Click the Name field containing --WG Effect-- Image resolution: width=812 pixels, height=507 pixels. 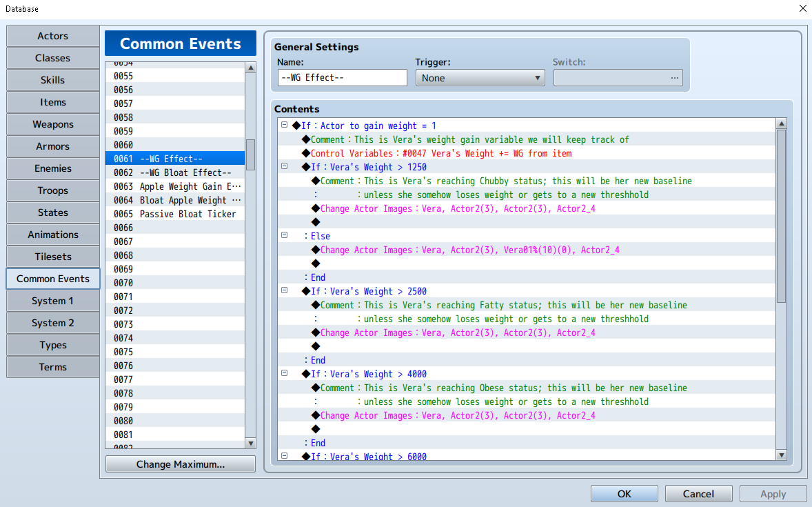pyautogui.click(x=343, y=78)
